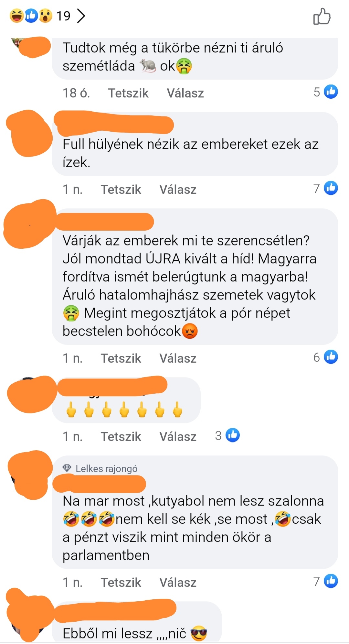The width and height of the screenshot is (349, 644).
Task: Click the 'Ebből mi lessz' comment bubble
Action: pyautogui.click(x=137, y=622)
